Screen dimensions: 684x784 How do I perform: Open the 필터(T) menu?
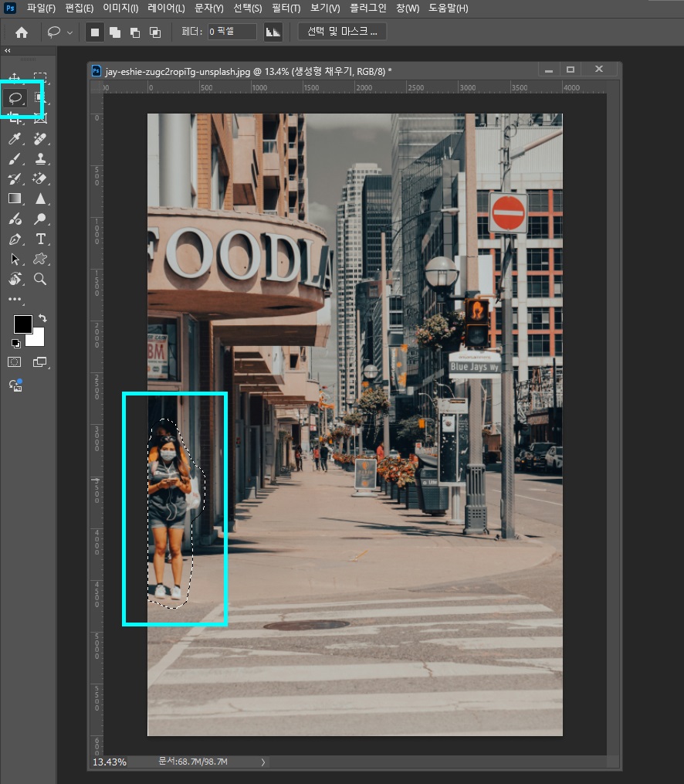pos(286,8)
